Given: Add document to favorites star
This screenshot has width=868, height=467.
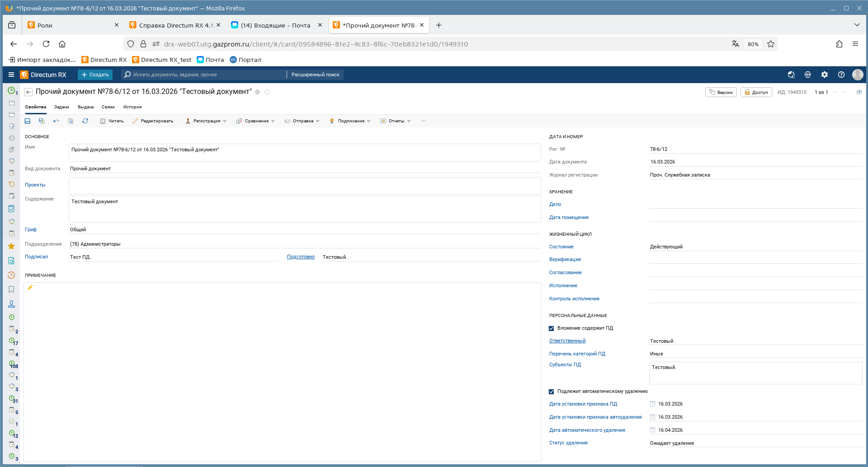Looking at the screenshot, I should click(258, 92).
